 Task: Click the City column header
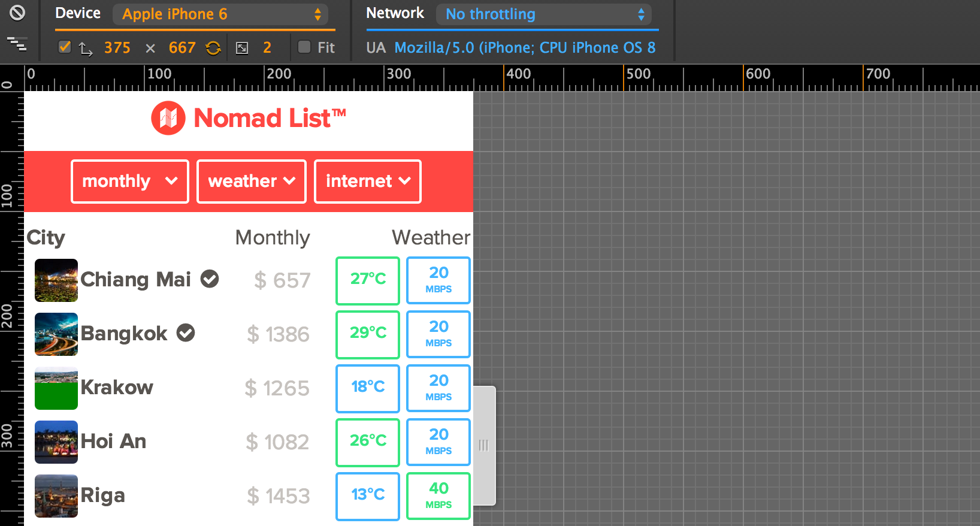pos(46,238)
